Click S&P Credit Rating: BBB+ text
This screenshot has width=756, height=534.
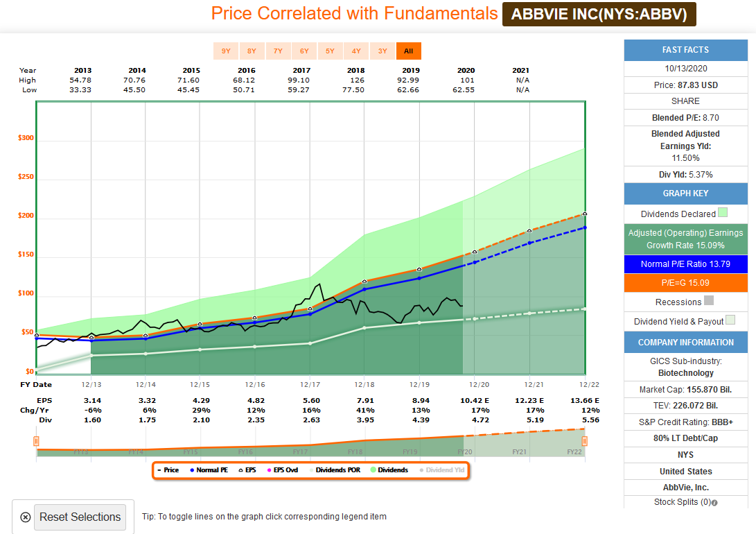tap(685, 422)
